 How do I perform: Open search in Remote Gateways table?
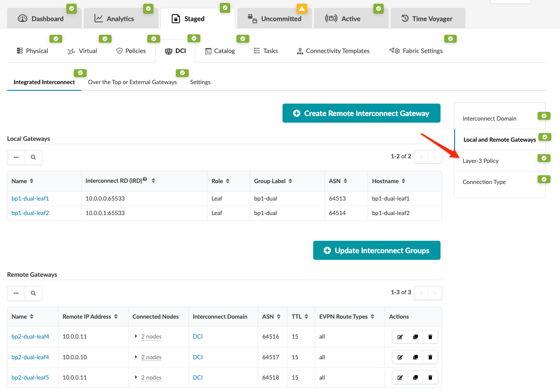33,293
